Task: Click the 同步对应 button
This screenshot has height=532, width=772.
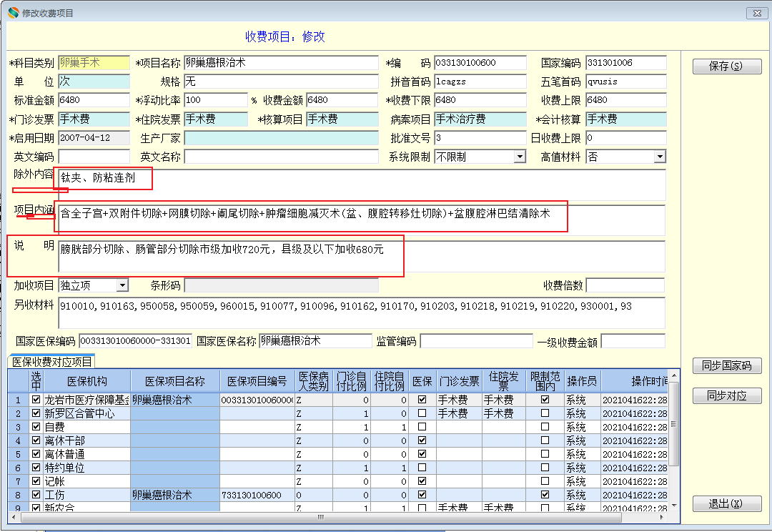Action: (727, 395)
